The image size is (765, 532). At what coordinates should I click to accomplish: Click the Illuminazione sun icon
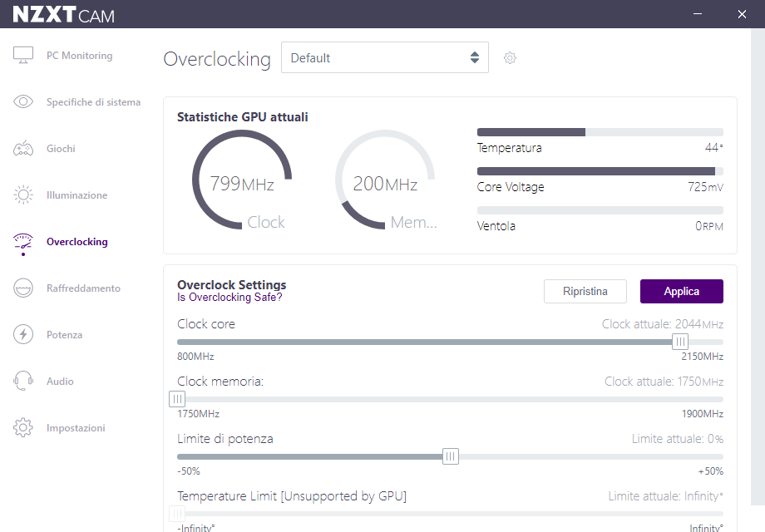pos(23,195)
